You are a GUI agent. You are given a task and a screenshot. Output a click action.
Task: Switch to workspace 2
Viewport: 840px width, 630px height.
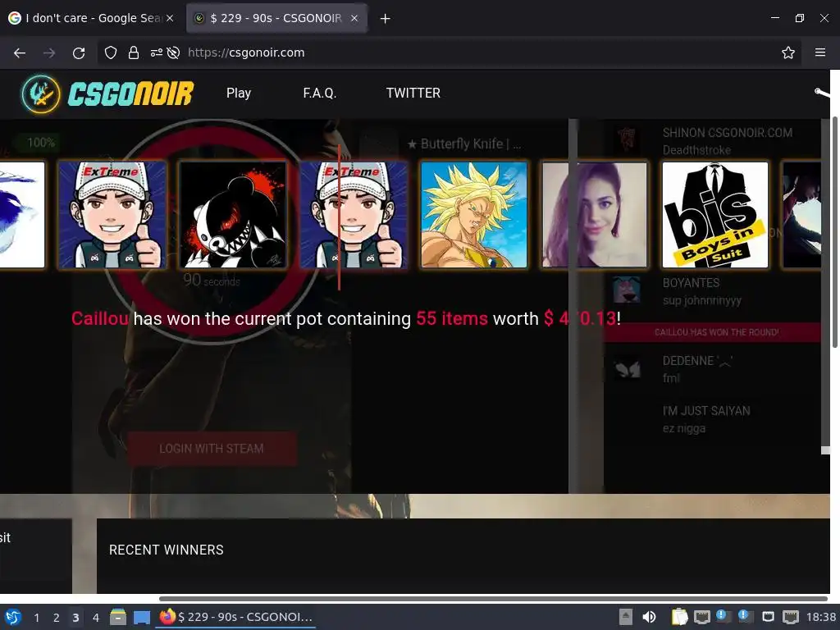click(57, 618)
